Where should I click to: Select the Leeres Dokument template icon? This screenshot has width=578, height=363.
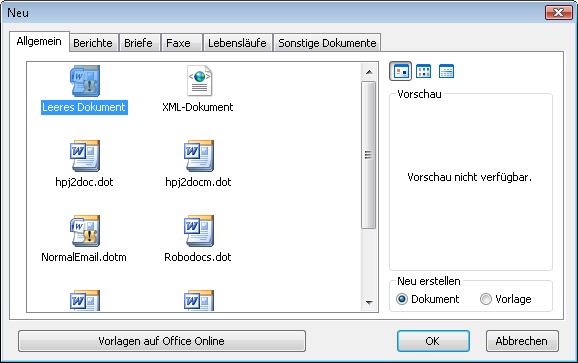[x=85, y=81]
